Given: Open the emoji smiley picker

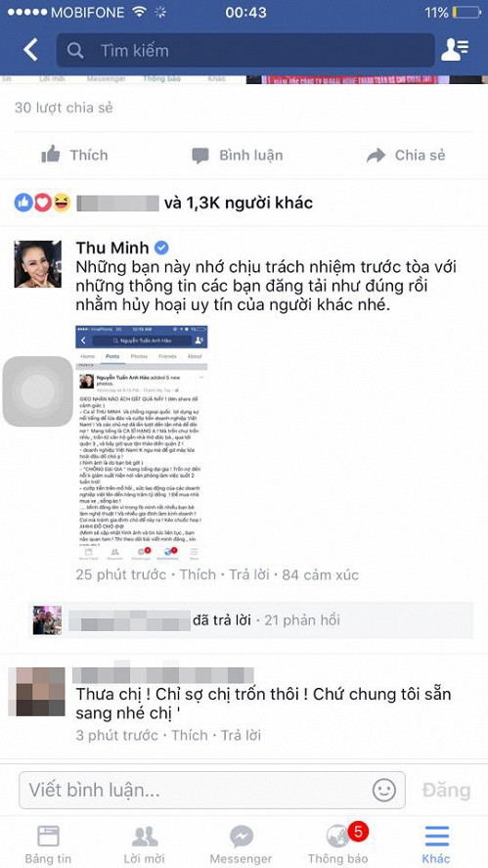Looking at the screenshot, I should point(383,790).
